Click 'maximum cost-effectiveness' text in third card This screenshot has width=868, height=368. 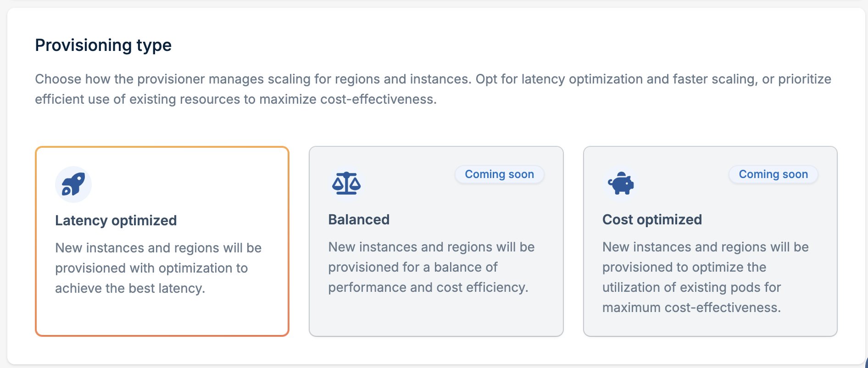691,307
